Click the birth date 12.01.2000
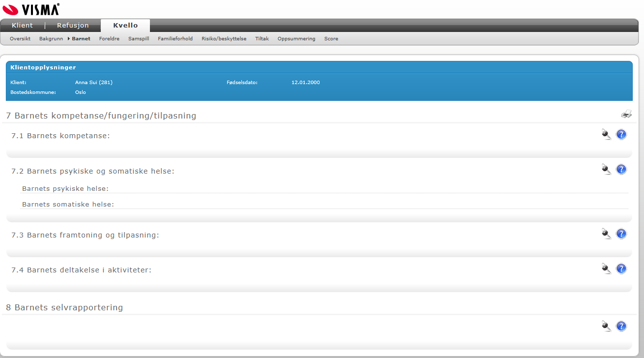Screen dimensions: 644x358 coord(306,82)
